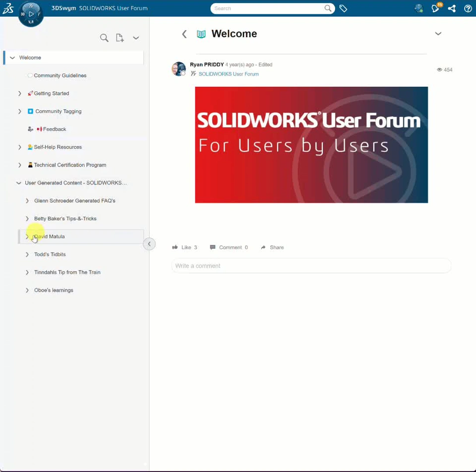Click the views eye icon showing 454
The image size is (476, 472).
pyautogui.click(x=439, y=69)
